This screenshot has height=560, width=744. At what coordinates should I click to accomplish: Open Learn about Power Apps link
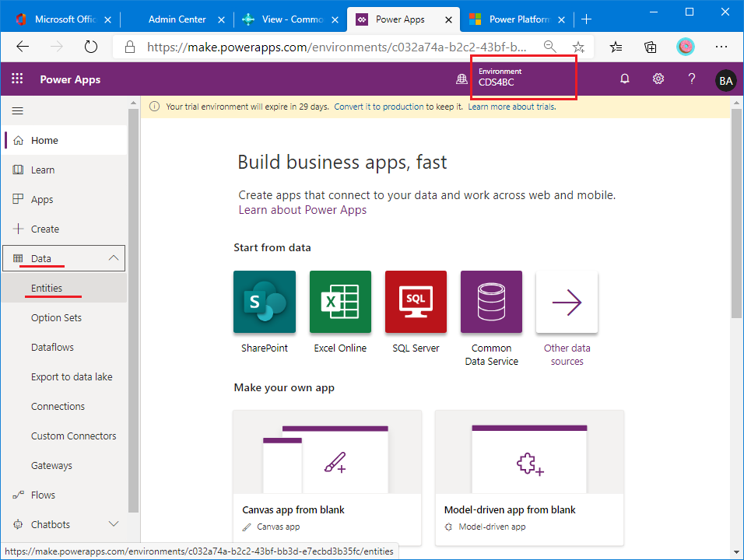pyautogui.click(x=302, y=210)
